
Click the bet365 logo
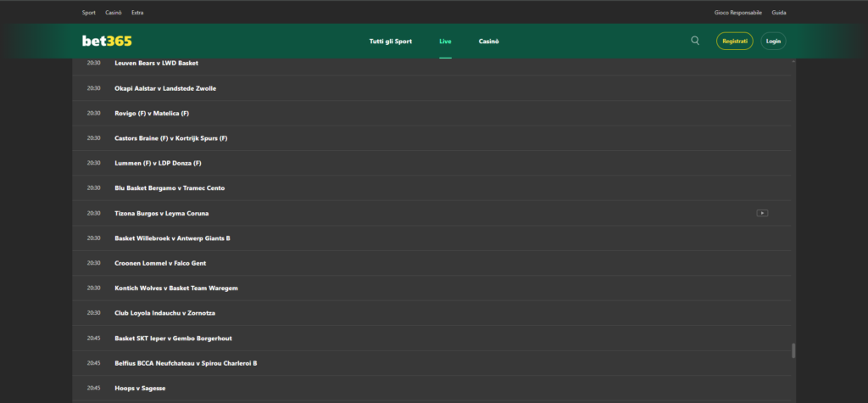(x=107, y=41)
